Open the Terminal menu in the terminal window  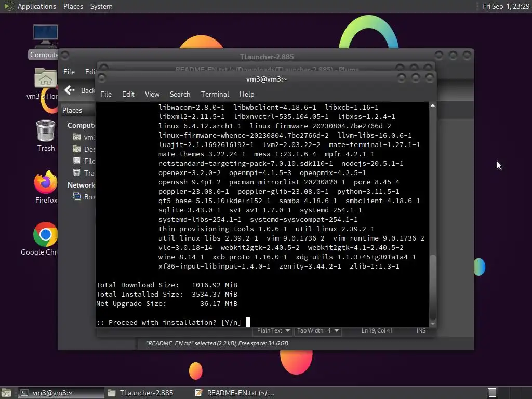click(215, 94)
